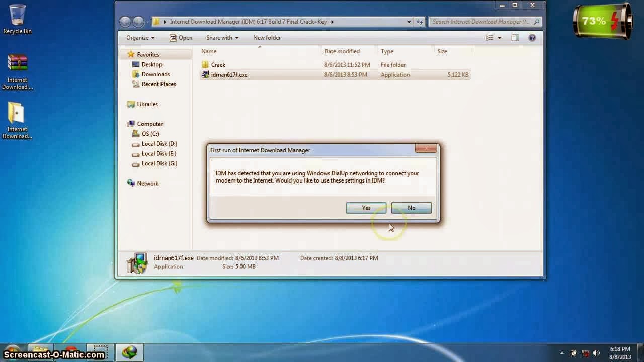Select Favorites in the navigation pane
Viewport: 644px width, 362px height.
pos(148,54)
